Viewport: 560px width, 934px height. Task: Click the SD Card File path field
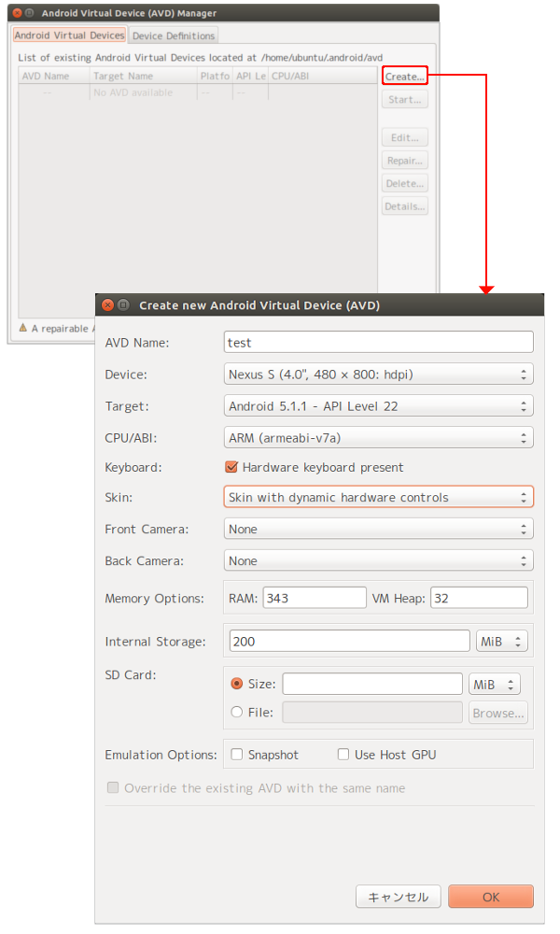click(x=372, y=713)
